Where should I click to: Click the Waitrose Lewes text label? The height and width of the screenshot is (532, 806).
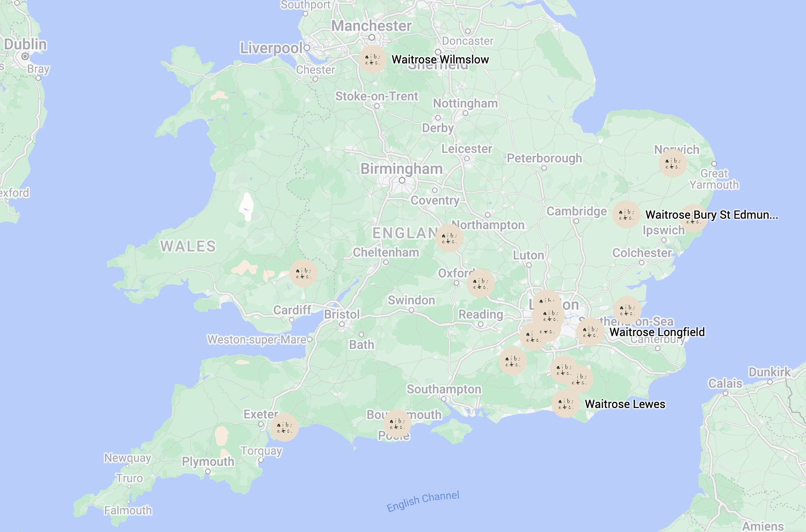pos(625,404)
